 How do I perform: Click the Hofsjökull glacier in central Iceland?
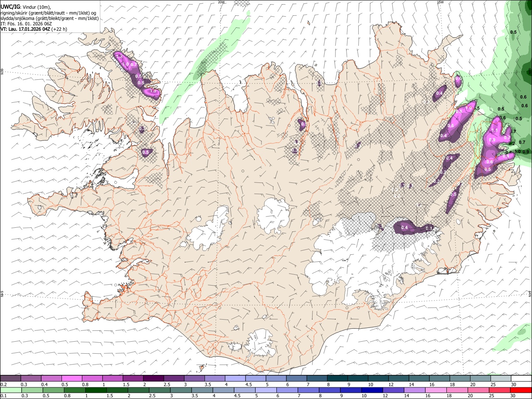coord(273,215)
